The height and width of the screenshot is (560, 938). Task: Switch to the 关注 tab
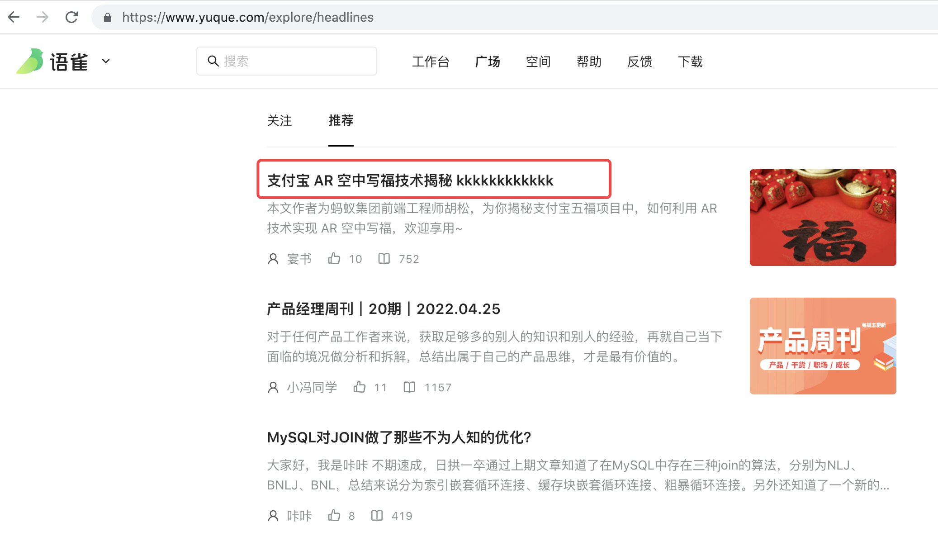[x=280, y=120]
